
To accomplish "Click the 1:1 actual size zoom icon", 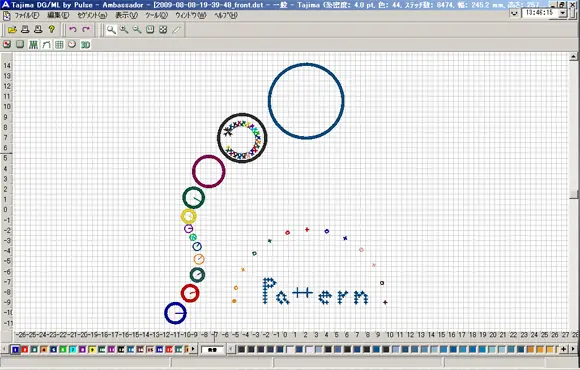I will click(150, 30).
